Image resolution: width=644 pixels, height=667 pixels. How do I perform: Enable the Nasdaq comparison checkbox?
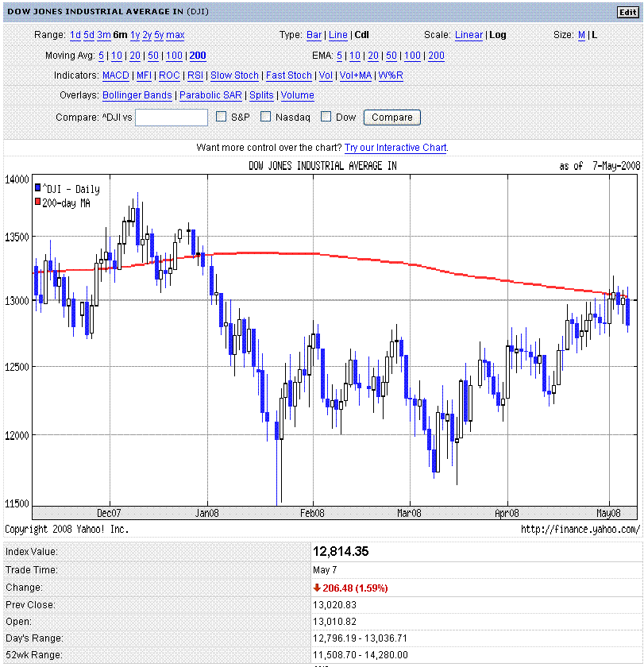[266, 117]
